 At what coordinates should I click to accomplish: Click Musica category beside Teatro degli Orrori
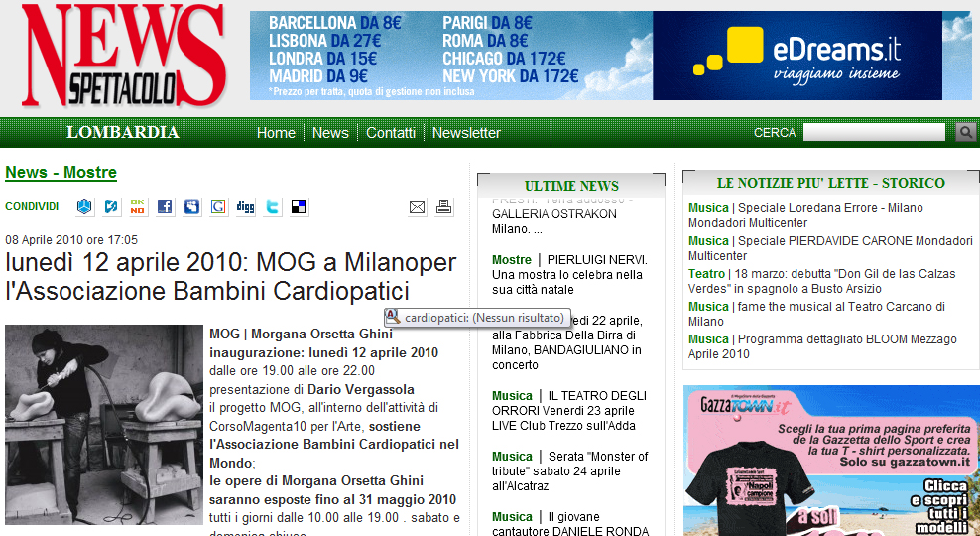pos(512,396)
